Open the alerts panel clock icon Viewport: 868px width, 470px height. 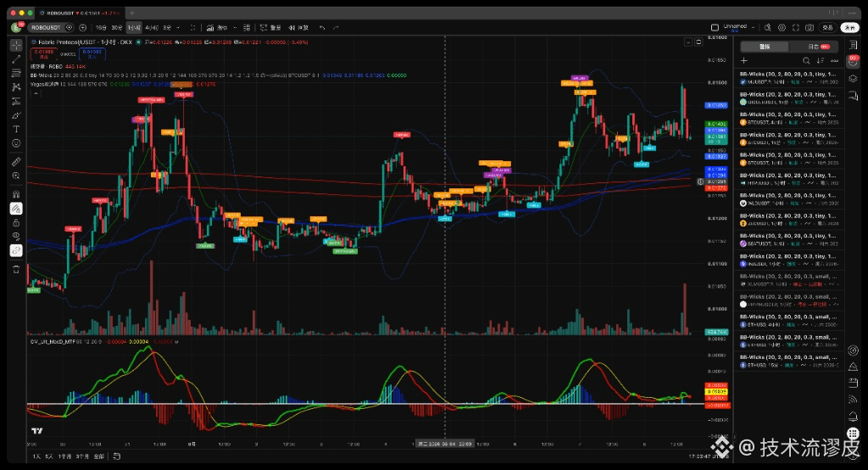pyautogui.click(x=853, y=62)
